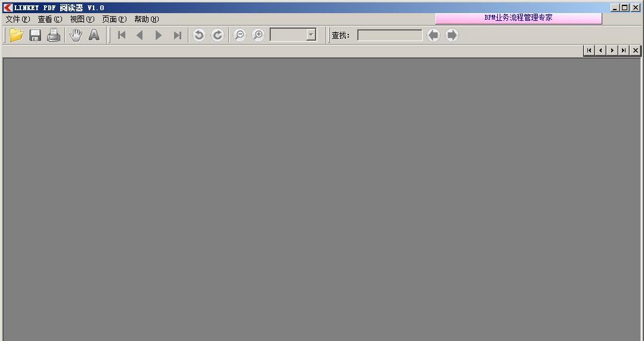The width and height of the screenshot is (644, 341).
Task: Open the 查看(C) menu
Action: [x=49, y=19]
